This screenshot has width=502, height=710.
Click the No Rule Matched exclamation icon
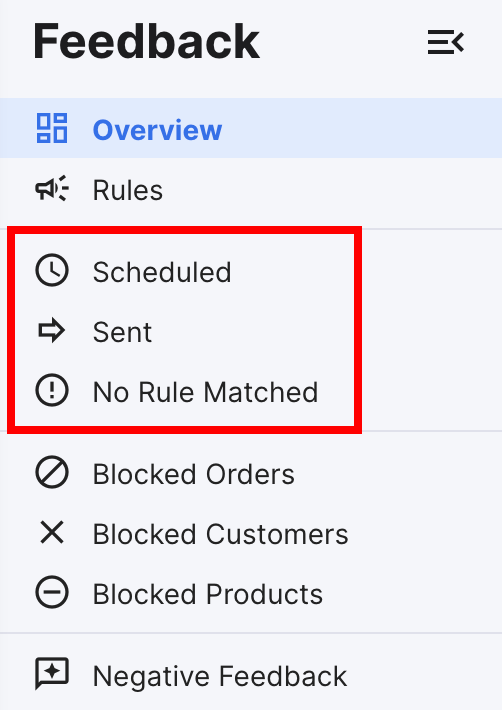52,390
